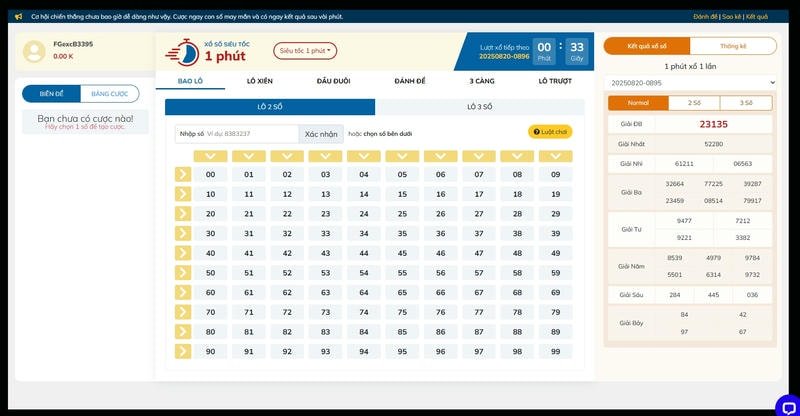Pick number 47 in the grid
800x416 pixels.
(478, 253)
